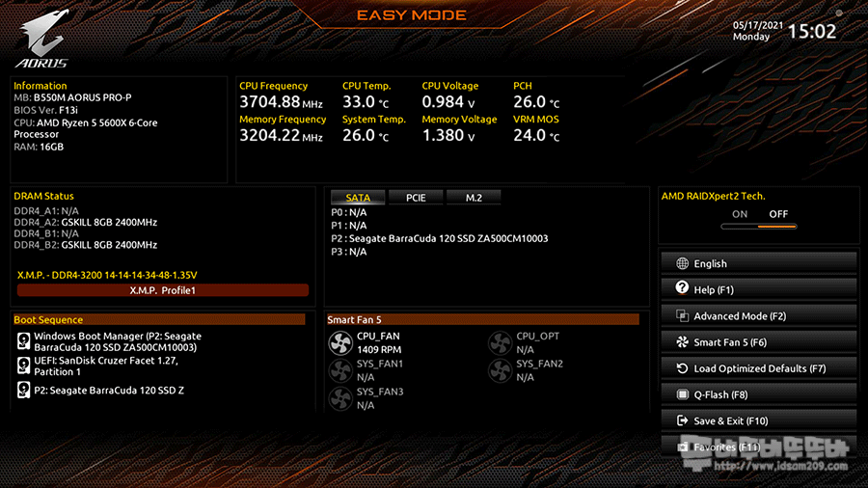Click drive icon for P2: Seagate BarraCuda entry
This screenshot has width=868, height=488.
(23, 390)
